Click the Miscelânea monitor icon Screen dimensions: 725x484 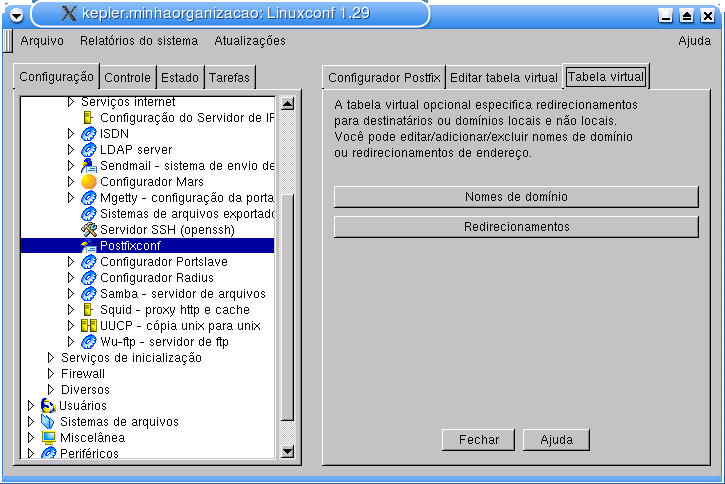click(48, 438)
